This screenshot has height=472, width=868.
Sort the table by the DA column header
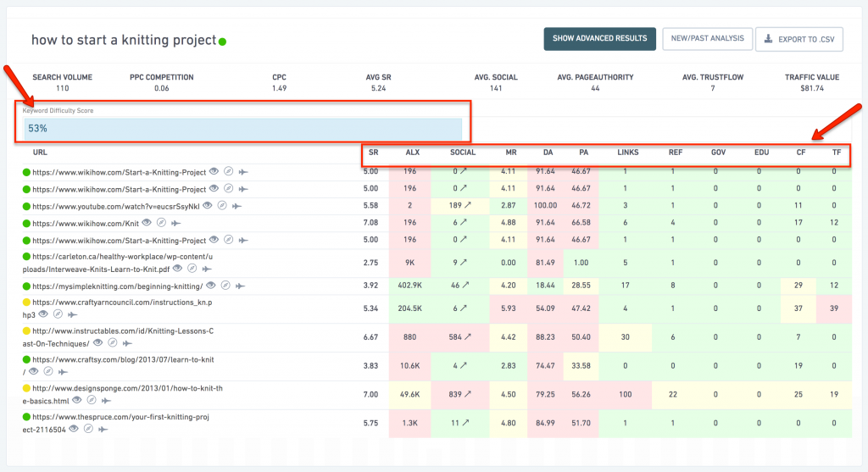tap(548, 153)
